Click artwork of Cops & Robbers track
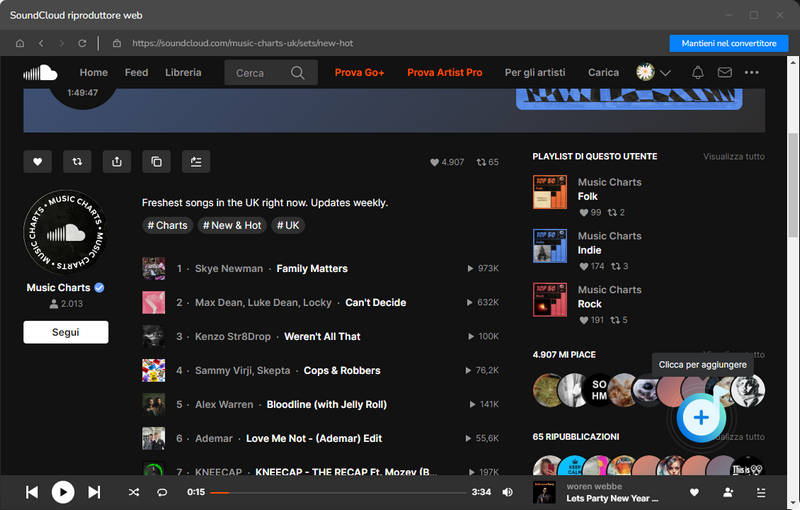 coord(154,370)
